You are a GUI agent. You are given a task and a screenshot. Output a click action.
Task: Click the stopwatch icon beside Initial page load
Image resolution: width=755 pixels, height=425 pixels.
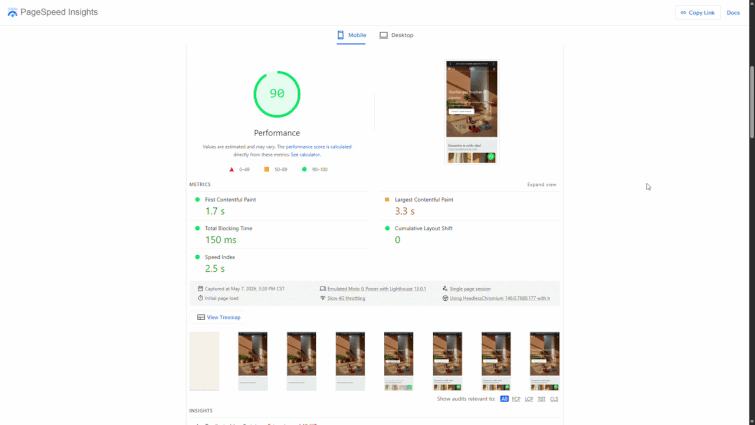click(200, 298)
